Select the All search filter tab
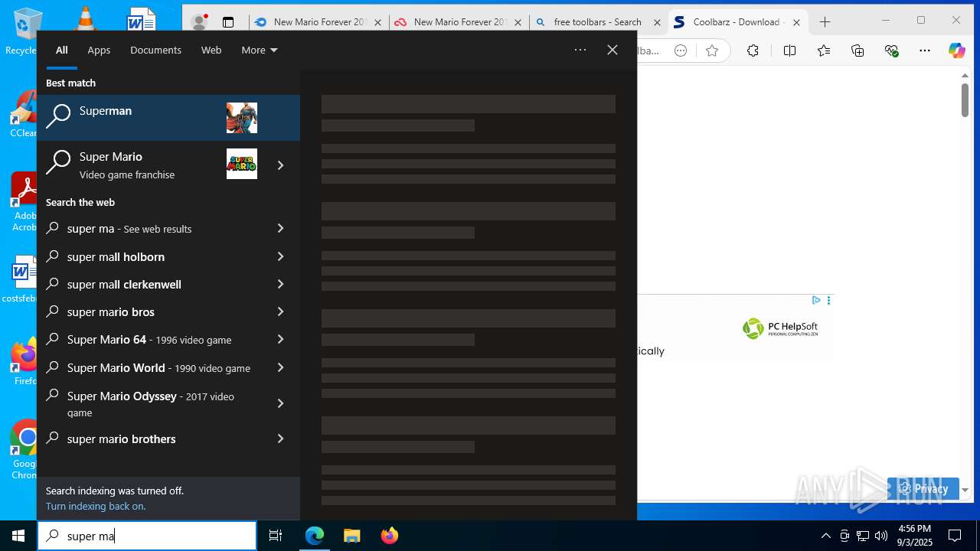This screenshot has height=551, width=980. point(62,50)
